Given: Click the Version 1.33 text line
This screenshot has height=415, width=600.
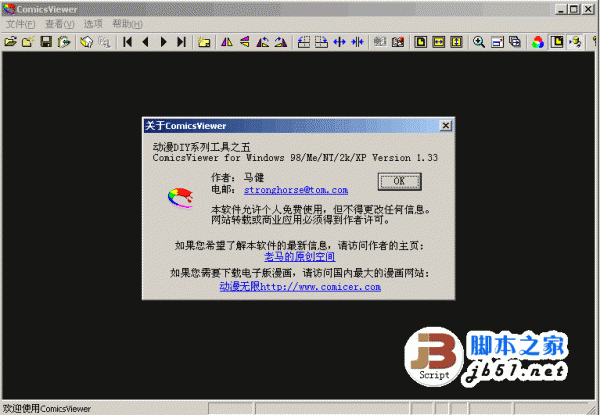Looking at the screenshot, I should tap(295, 158).
